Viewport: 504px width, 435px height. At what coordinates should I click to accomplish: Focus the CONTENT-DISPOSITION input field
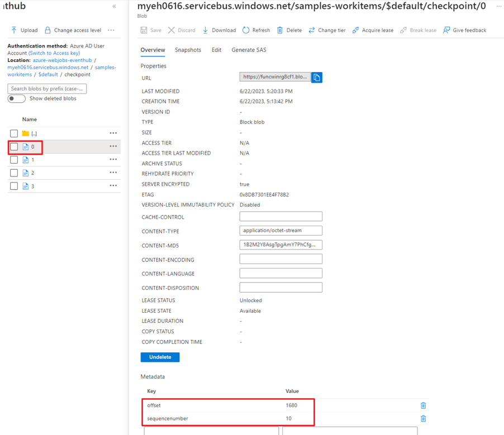pyautogui.click(x=280, y=287)
